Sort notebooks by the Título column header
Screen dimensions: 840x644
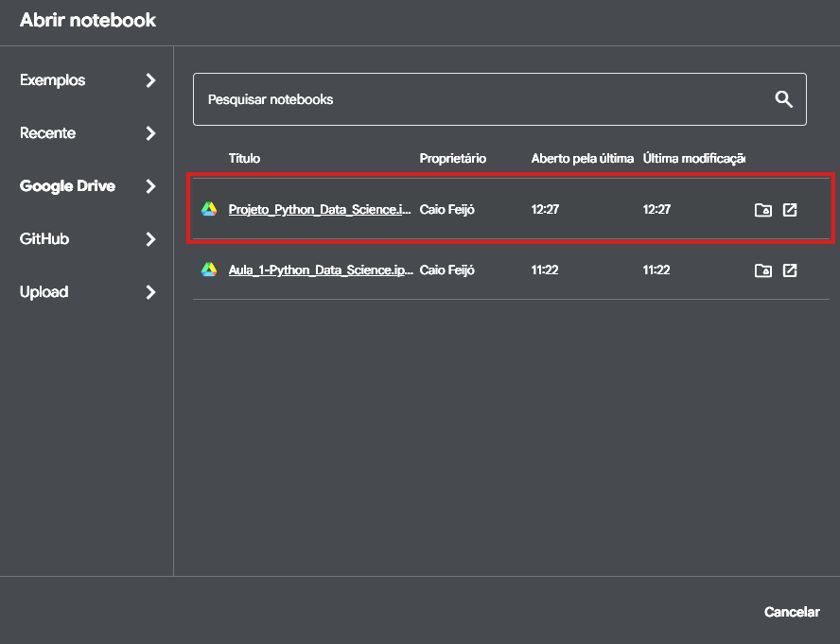[244, 158]
